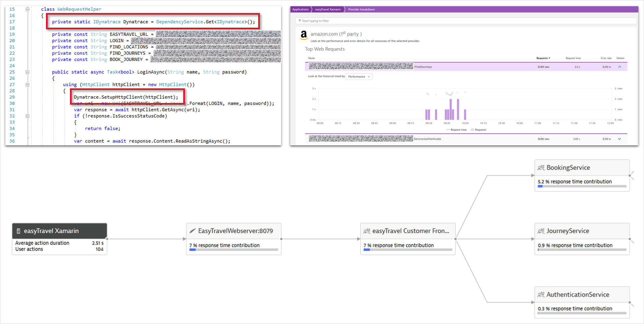644x324 pixels.
Task: Toggle the Request time legend entry
Action: (456, 130)
